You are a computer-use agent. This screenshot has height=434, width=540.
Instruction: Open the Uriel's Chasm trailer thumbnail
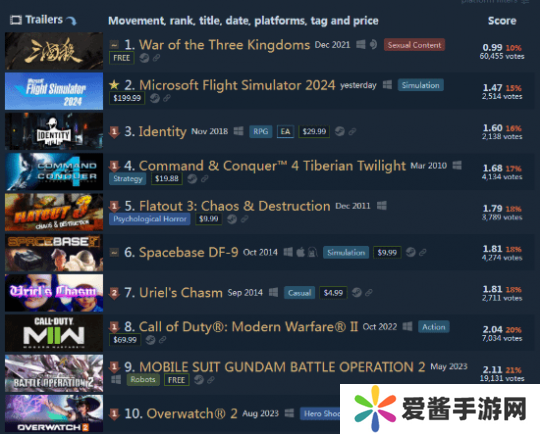click(54, 293)
